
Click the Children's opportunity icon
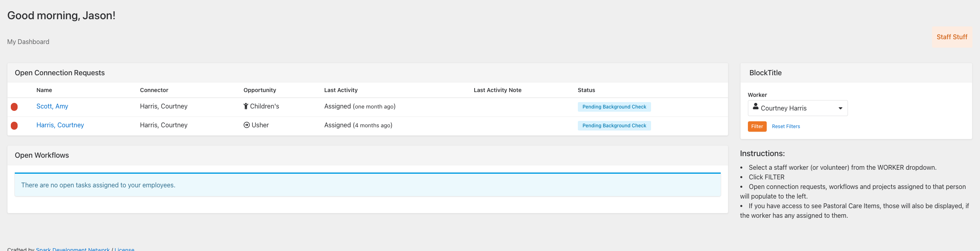pyautogui.click(x=246, y=106)
